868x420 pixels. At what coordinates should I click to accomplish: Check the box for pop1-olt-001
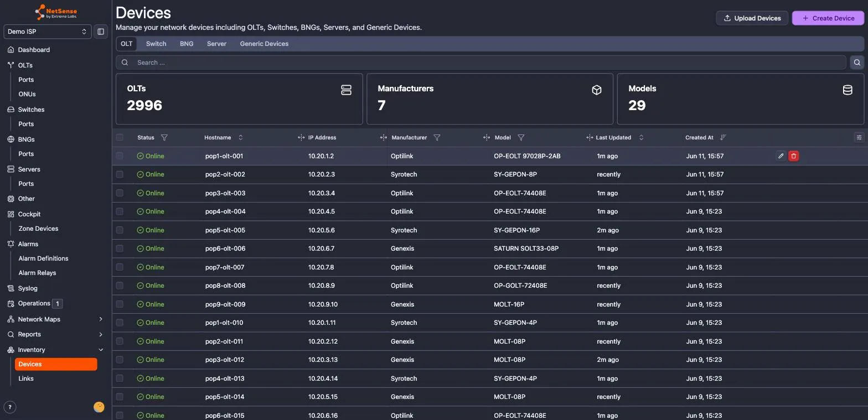tap(120, 156)
